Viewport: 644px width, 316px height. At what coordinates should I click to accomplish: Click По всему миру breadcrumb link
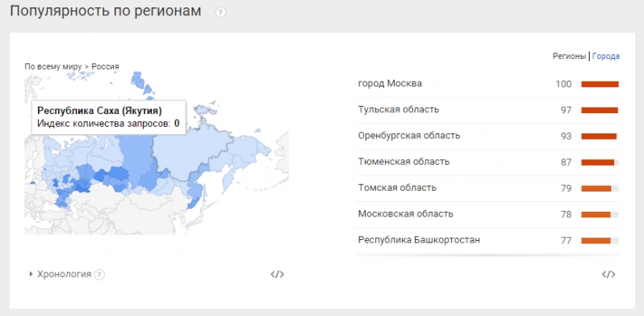(x=53, y=66)
